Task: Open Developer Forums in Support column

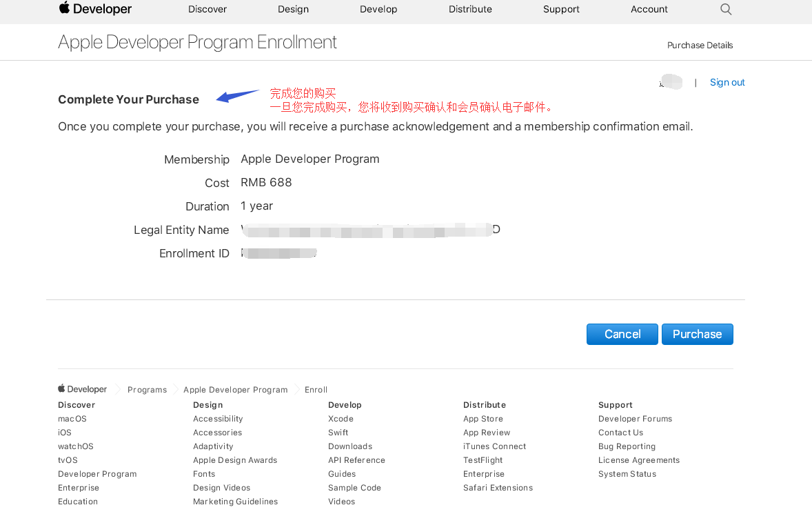Action: [635, 419]
